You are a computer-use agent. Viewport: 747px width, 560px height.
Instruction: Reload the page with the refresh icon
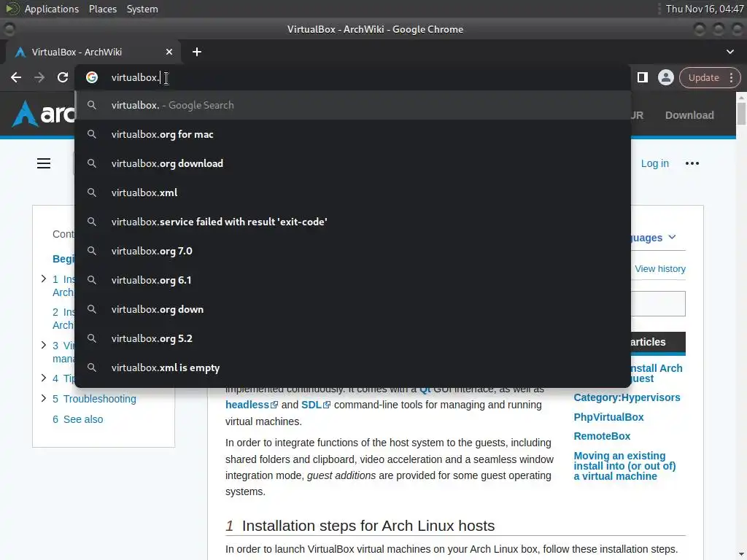click(63, 77)
